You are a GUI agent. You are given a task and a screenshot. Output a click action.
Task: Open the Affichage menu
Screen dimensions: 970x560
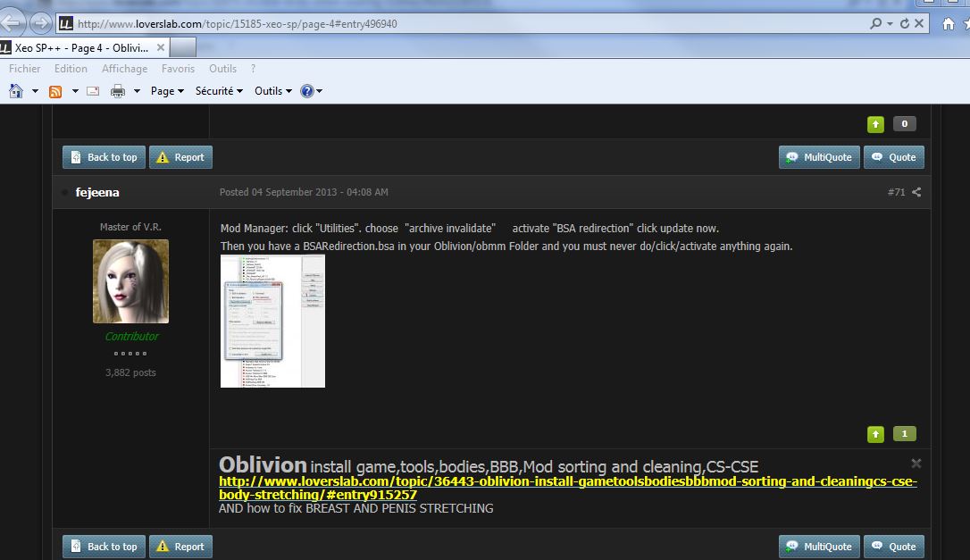point(124,69)
